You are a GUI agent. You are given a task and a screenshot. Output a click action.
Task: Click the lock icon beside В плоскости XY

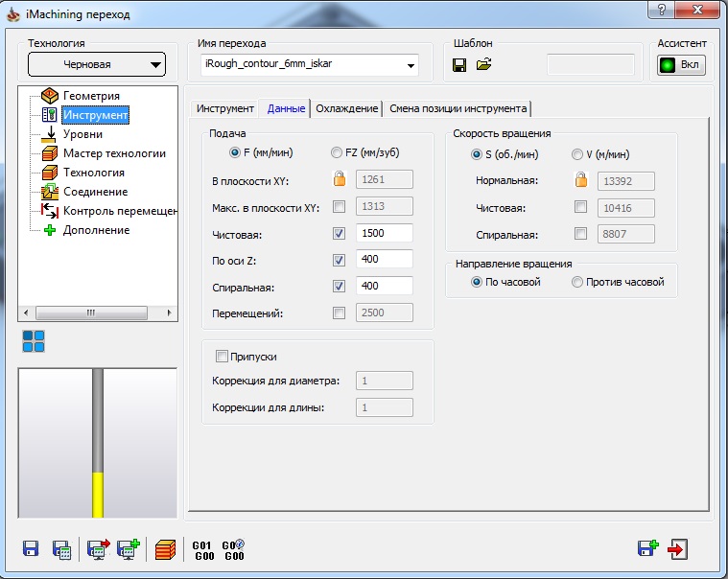click(340, 178)
